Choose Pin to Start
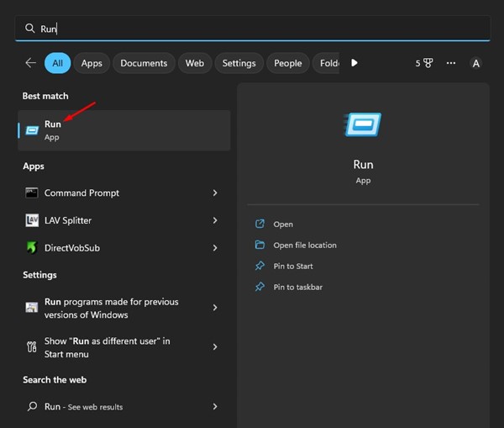This screenshot has height=428, width=504. tap(293, 266)
